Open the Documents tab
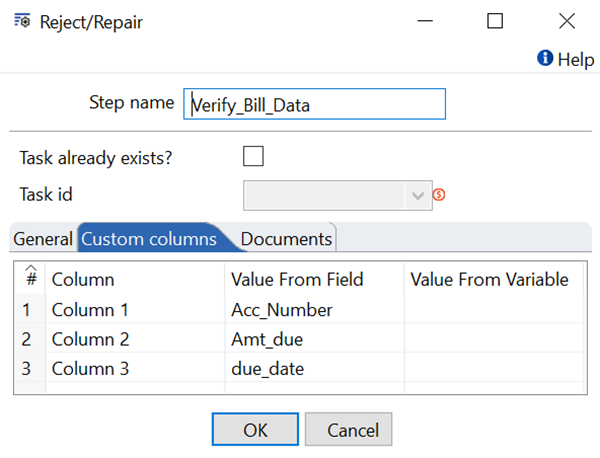Image resolution: width=600 pixels, height=458 pixels. 286,239
